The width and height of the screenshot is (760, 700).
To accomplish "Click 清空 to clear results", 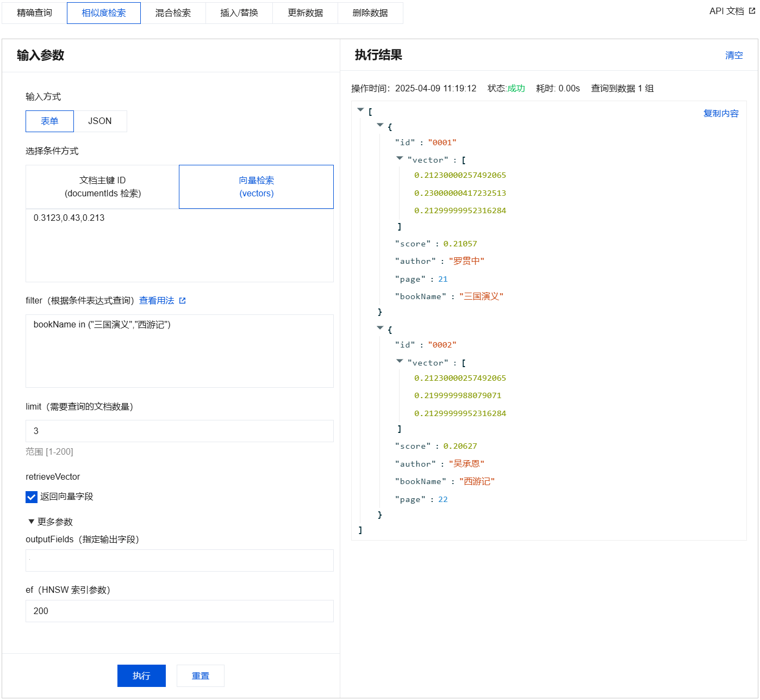I will point(733,55).
